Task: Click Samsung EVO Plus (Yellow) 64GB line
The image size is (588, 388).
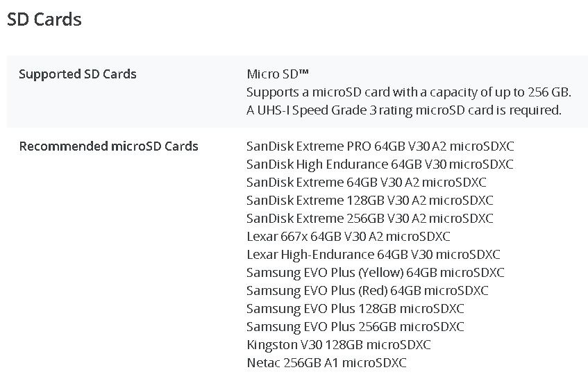Action: (x=376, y=273)
